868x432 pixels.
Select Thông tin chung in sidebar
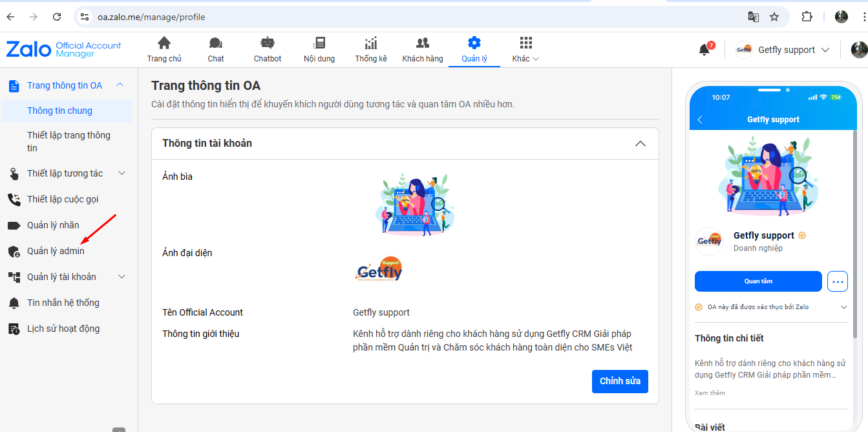67,111
